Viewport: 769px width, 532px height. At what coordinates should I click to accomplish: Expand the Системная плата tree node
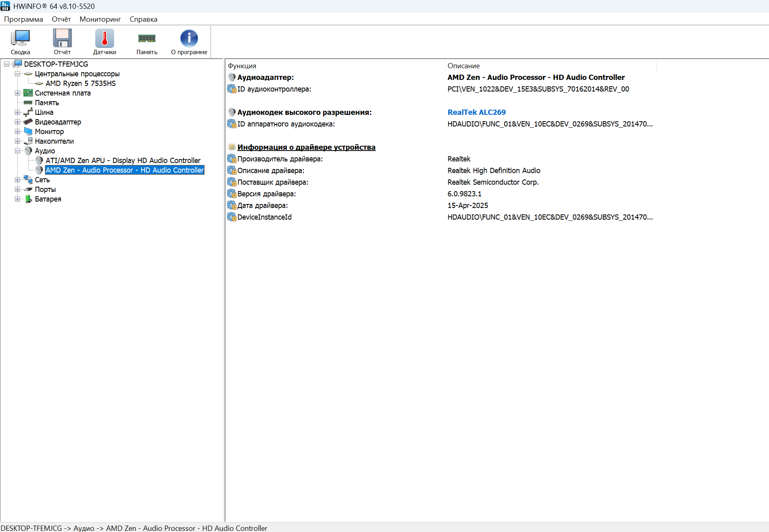[17, 93]
